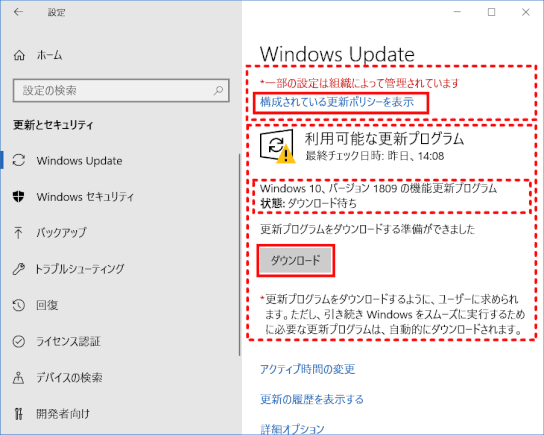Close the Settings window
The image size is (544, 435).
[526, 12]
